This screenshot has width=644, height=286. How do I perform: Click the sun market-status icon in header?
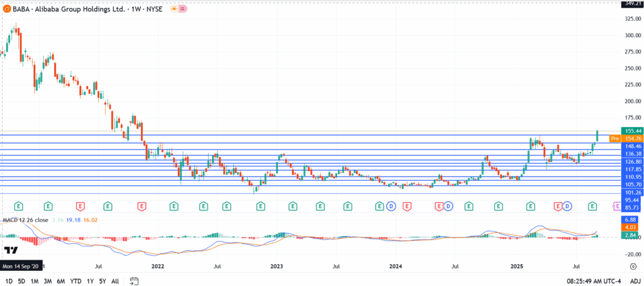(174, 9)
